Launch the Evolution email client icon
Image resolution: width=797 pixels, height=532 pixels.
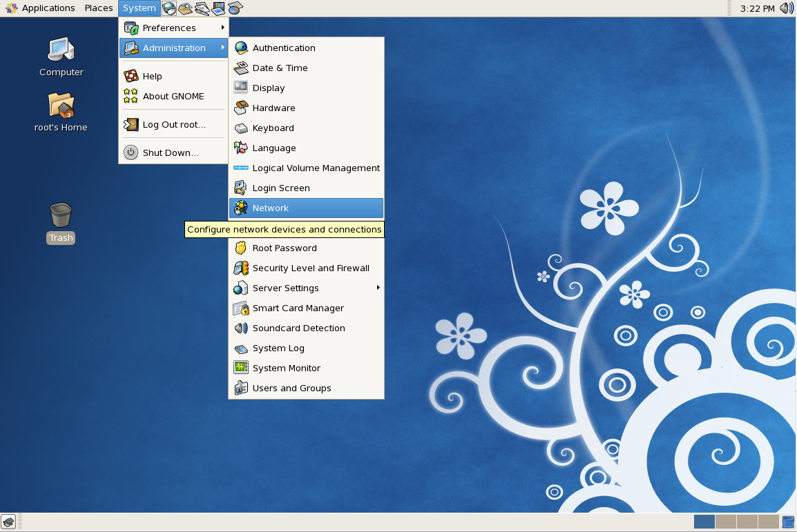[185, 8]
